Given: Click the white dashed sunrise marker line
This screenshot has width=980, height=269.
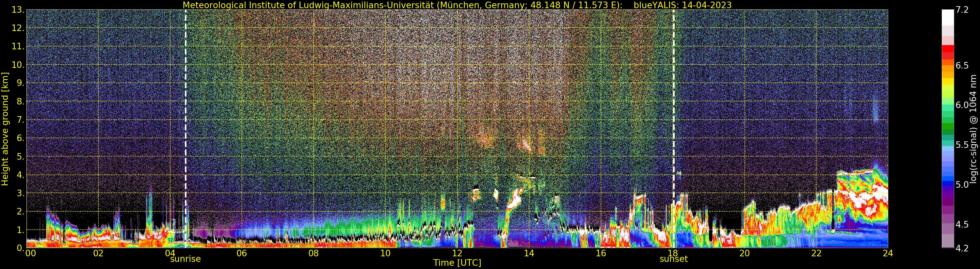Looking at the screenshot, I should 185,129.
